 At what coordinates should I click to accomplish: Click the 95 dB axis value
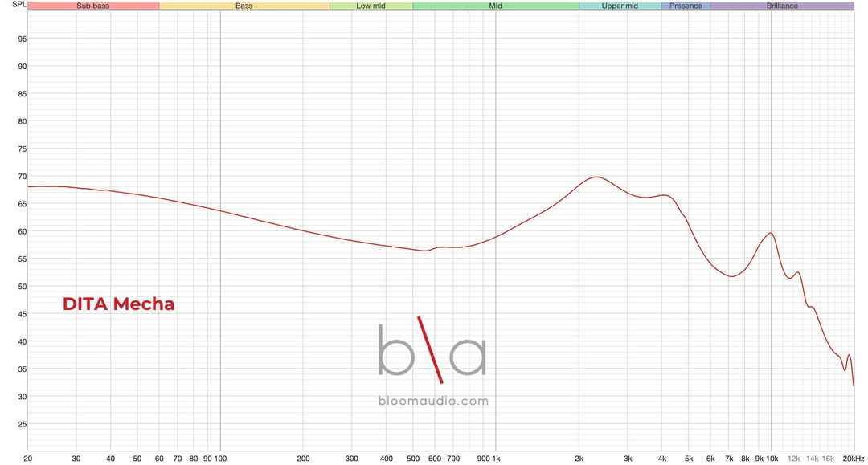(x=23, y=39)
